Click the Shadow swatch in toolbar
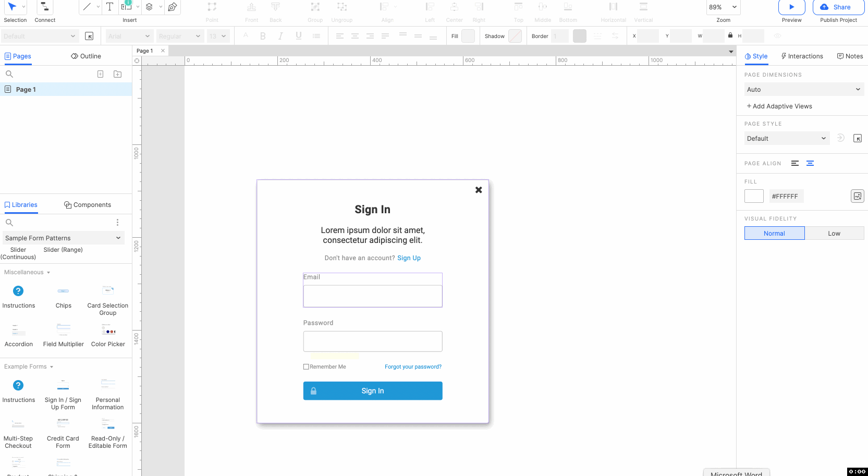This screenshot has width=868, height=476. point(515,36)
